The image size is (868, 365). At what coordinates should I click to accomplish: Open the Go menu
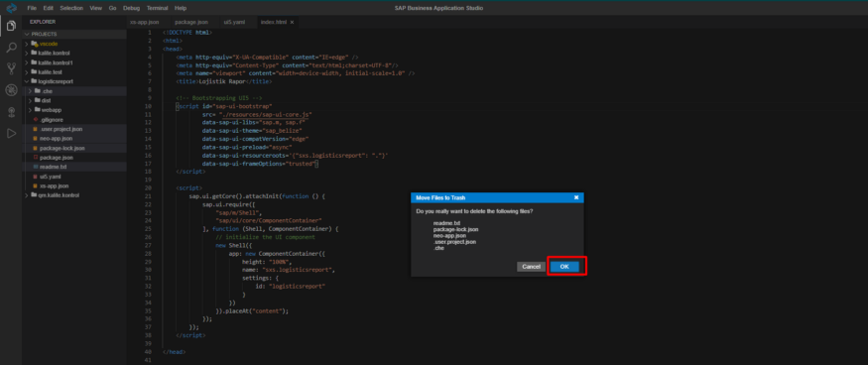(113, 8)
